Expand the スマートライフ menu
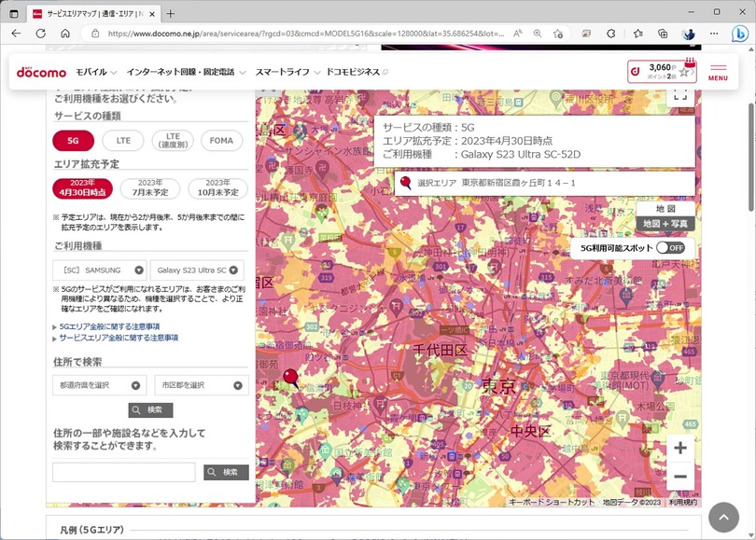Viewport: 756px width, 540px height. 287,72
